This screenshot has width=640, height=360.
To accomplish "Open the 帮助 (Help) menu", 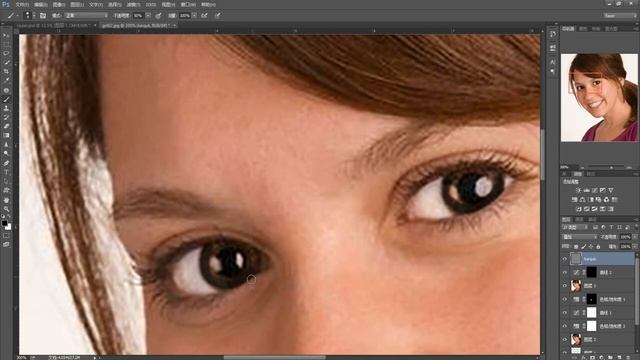I will 208,4.
